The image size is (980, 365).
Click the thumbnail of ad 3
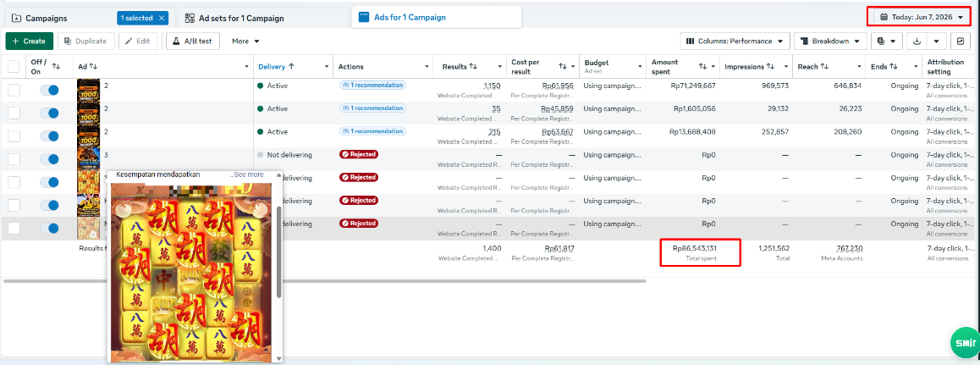click(88, 159)
